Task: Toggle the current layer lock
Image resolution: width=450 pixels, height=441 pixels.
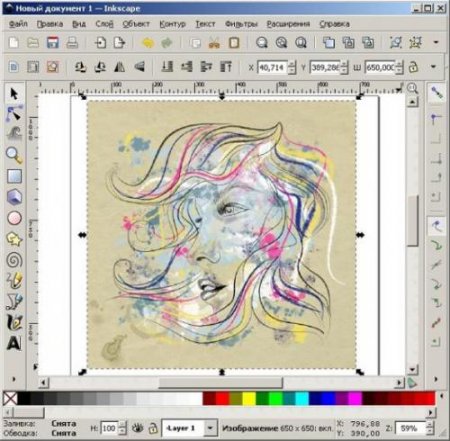Action: (153, 428)
